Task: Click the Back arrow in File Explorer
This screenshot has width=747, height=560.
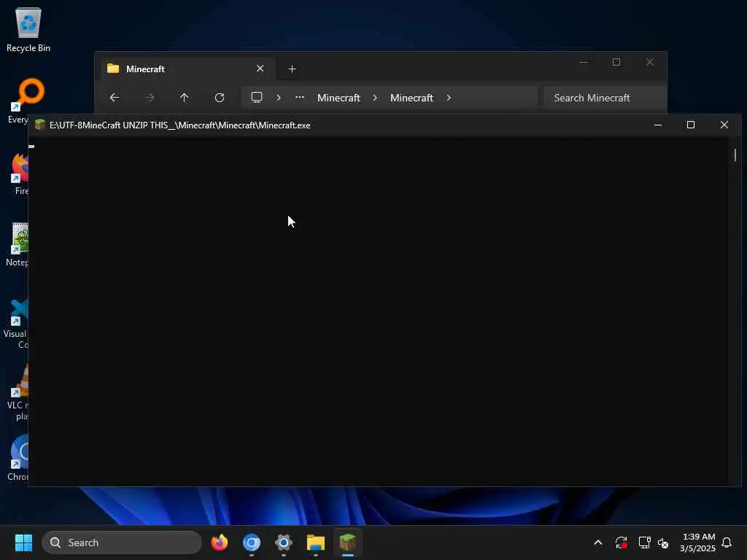Action: pyautogui.click(x=115, y=98)
